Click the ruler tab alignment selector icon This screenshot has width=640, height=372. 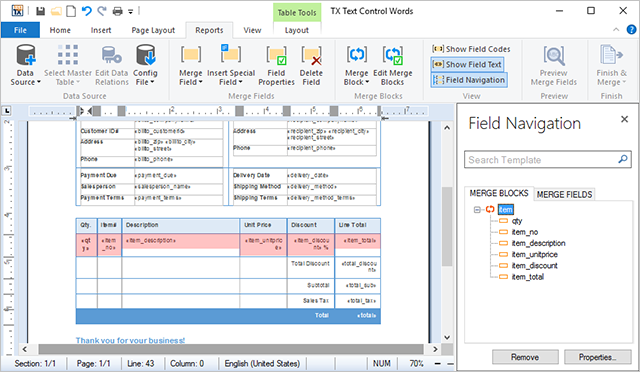tap(7, 111)
